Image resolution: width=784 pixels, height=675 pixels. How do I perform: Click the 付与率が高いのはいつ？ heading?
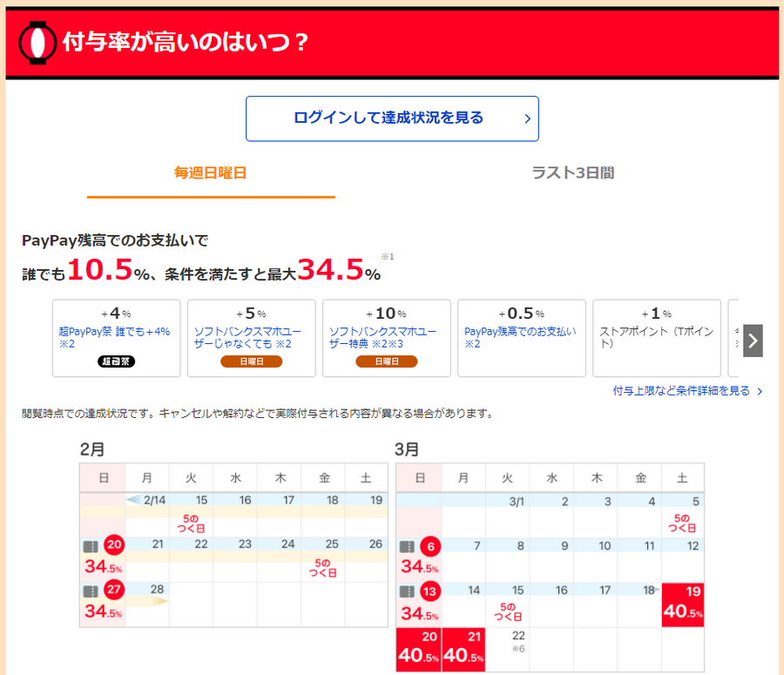pos(186,42)
